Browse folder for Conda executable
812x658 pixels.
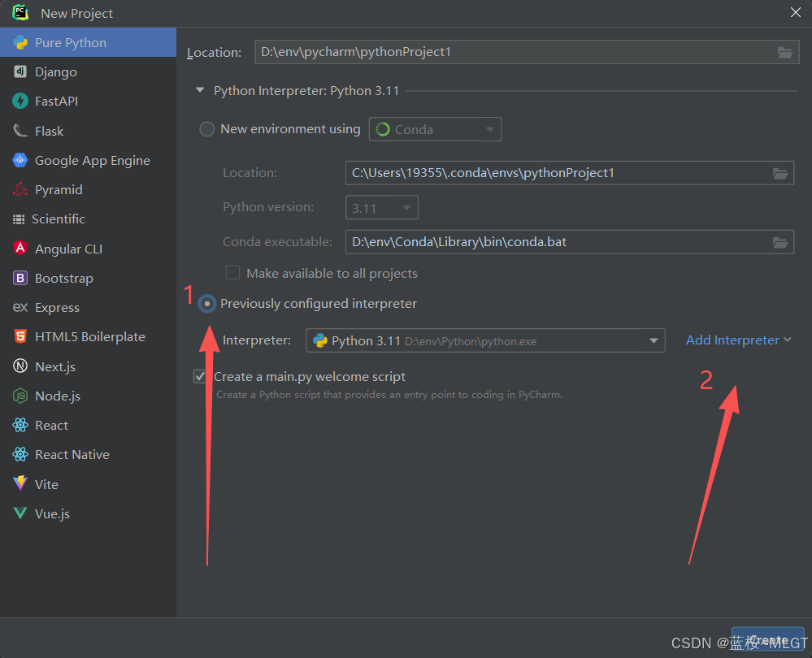click(780, 242)
